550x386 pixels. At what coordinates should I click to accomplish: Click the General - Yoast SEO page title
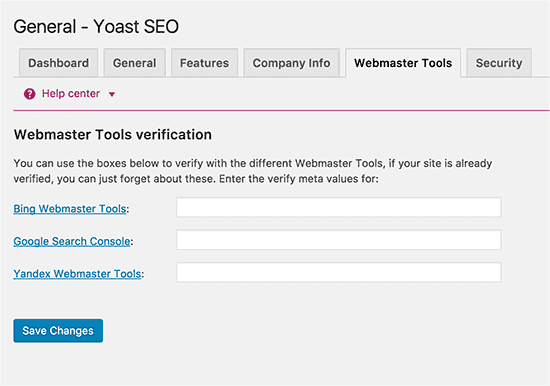96,27
